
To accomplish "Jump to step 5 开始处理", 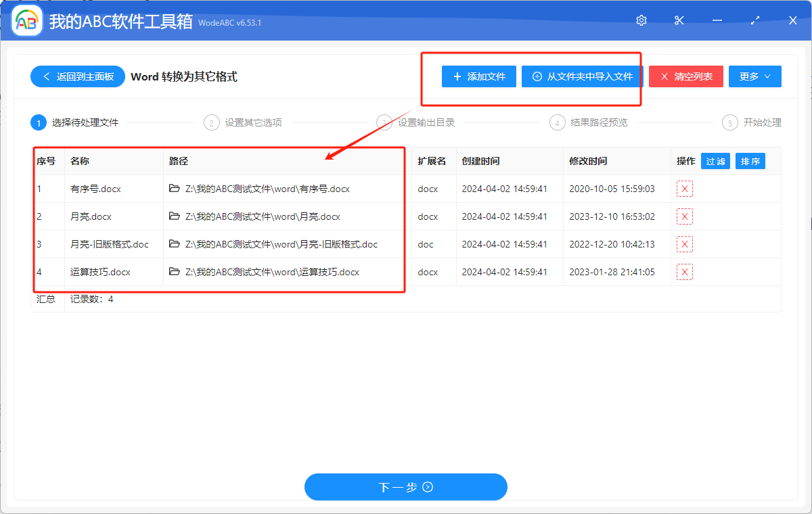I will click(x=752, y=122).
